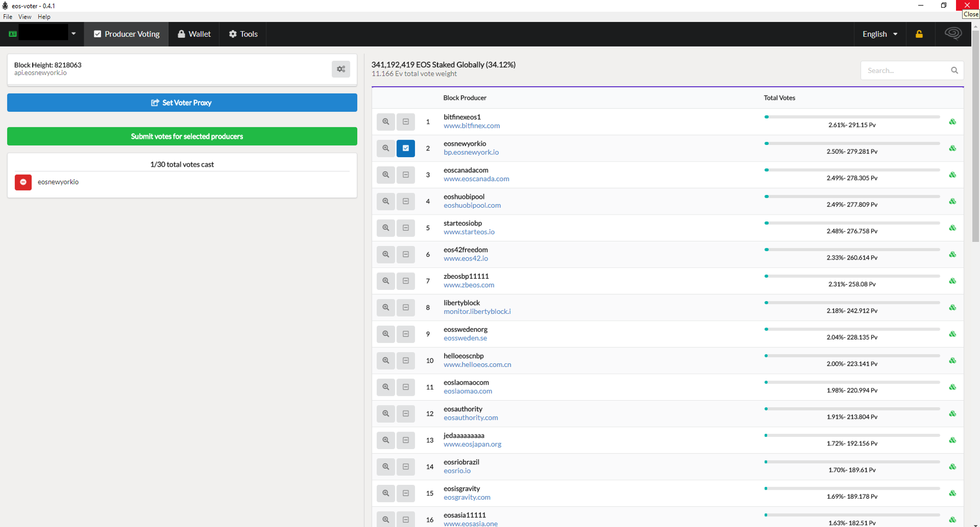Open details magnifier for eos42freedom

point(386,254)
